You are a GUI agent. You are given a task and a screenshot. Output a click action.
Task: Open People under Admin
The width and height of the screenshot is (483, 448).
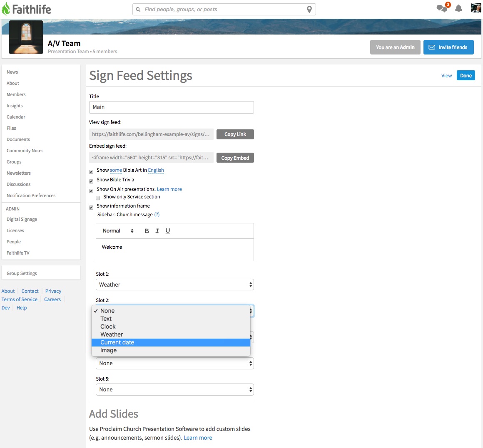point(14,242)
